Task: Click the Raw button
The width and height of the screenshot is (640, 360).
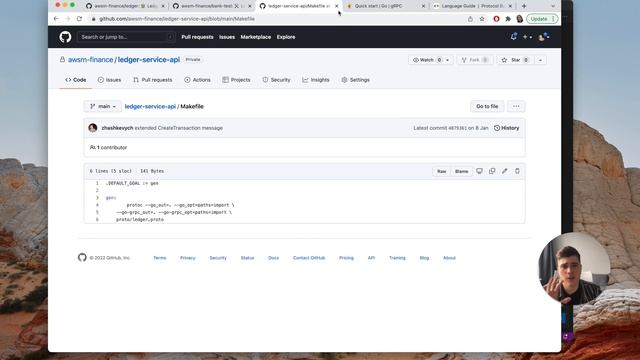Action: pos(442,171)
